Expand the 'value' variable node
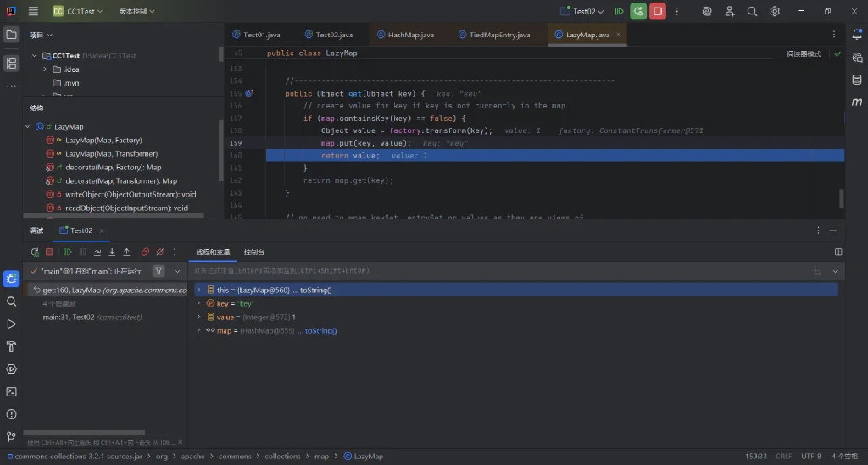Screen dimensions: 868x465 (x=198, y=317)
